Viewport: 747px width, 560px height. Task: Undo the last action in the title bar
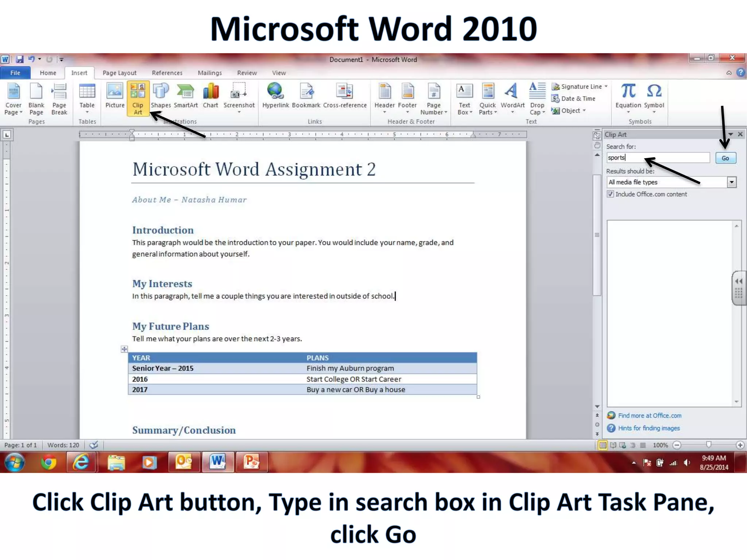[x=32, y=59]
